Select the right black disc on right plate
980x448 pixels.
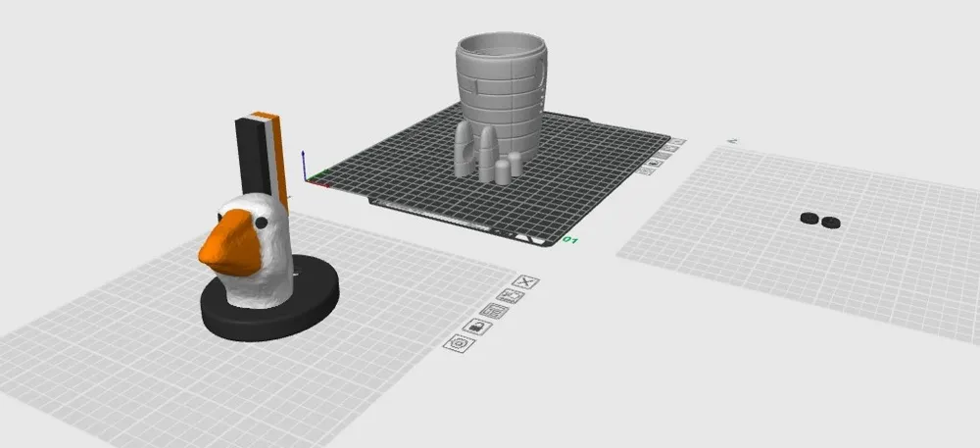point(831,223)
